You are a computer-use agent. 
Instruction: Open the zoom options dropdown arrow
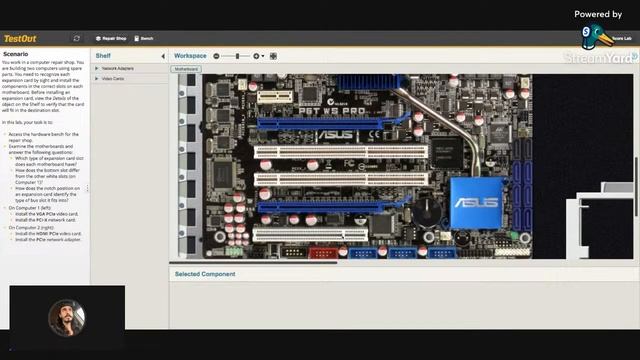pyautogui.click(x=262, y=56)
